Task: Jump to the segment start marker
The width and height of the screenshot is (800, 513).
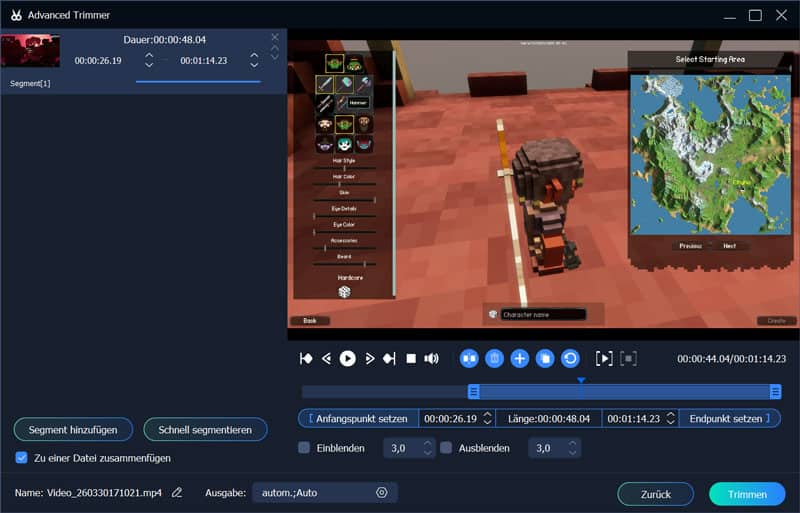Action: 306,358
